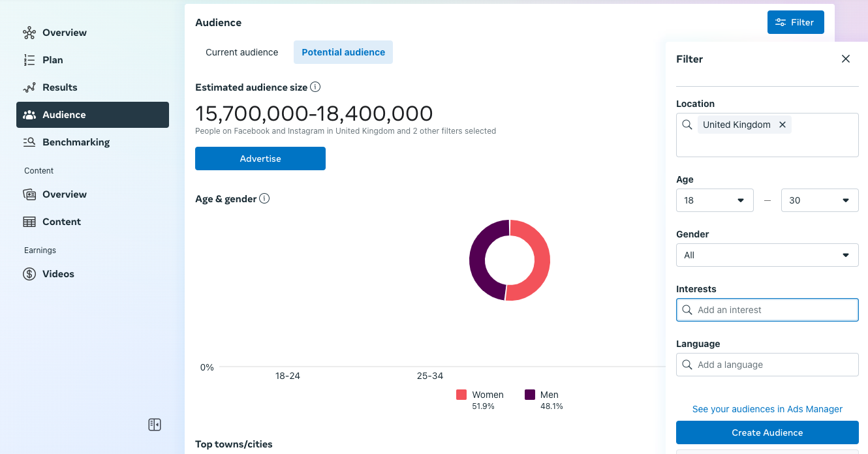The height and width of the screenshot is (454, 868).
Task: Open the Plan section in the sidebar
Action: pyautogui.click(x=53, y=59)
